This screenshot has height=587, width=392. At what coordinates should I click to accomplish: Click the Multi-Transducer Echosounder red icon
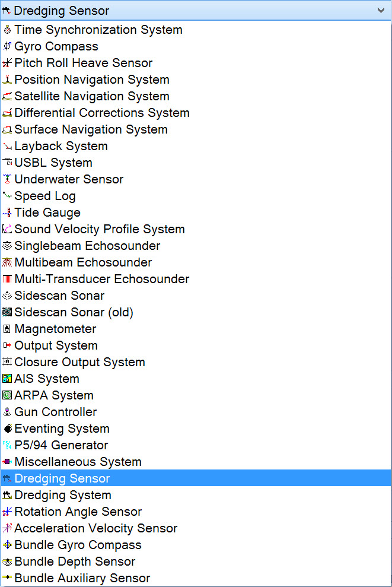7,279
